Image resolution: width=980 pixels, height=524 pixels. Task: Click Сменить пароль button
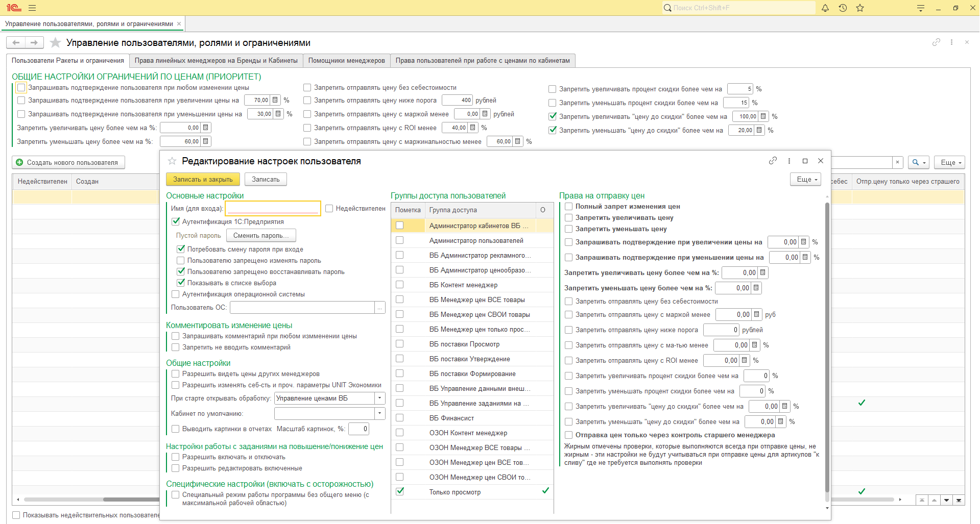[261, 235]
